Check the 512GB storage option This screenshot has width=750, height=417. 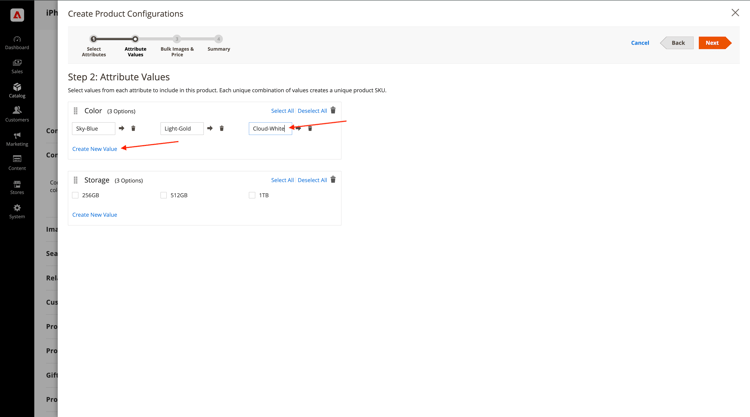[x=164, y=195]
